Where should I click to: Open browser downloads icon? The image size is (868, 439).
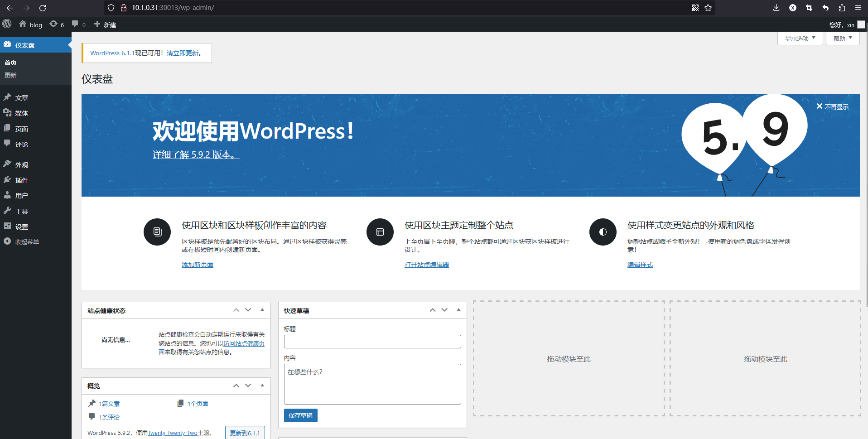[x=776, y=8]
